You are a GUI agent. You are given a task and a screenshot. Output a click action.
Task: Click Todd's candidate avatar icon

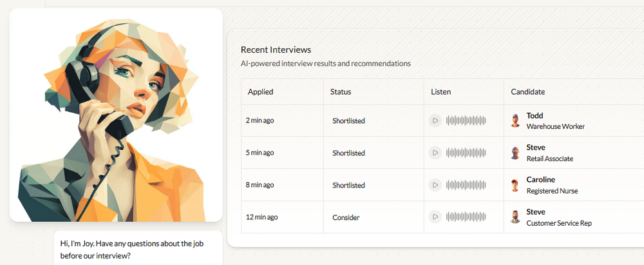[515, 121]
